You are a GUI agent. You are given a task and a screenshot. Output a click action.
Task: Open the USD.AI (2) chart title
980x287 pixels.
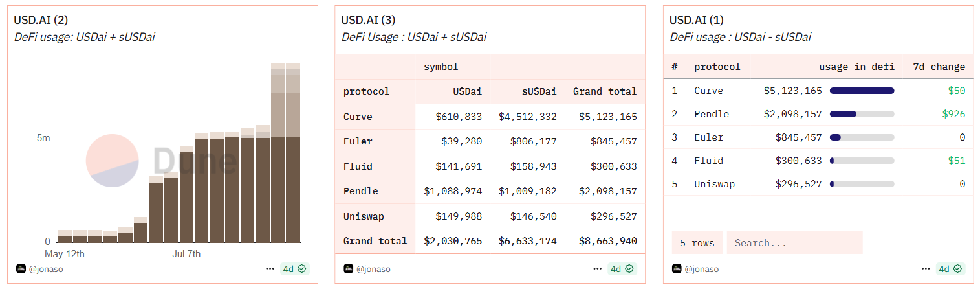click(x=40, y=20)
